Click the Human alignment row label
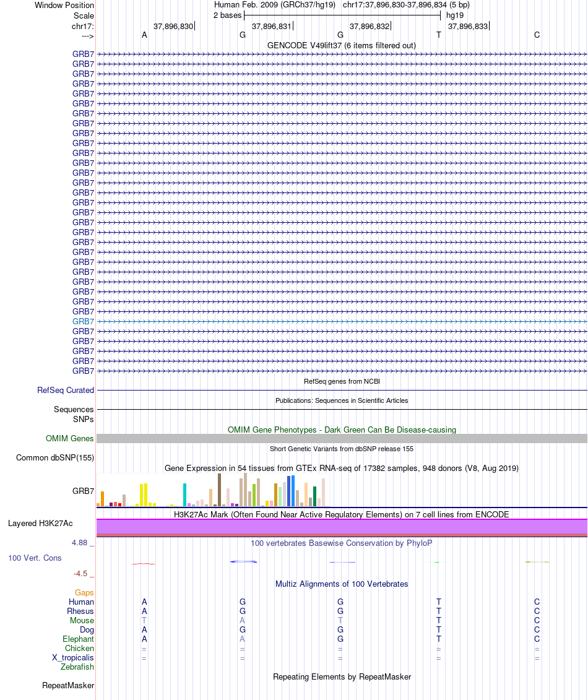Screen dimensions: 588x700 (81, 602)
